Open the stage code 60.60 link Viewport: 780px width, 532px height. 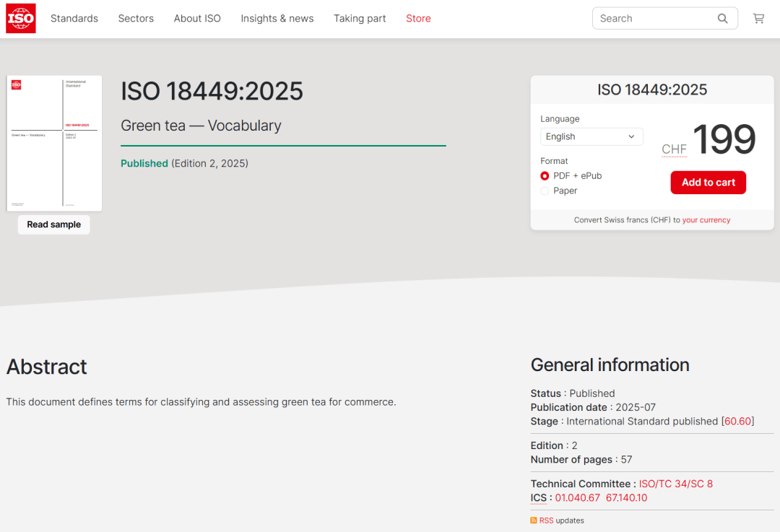(x=737, y=421)
